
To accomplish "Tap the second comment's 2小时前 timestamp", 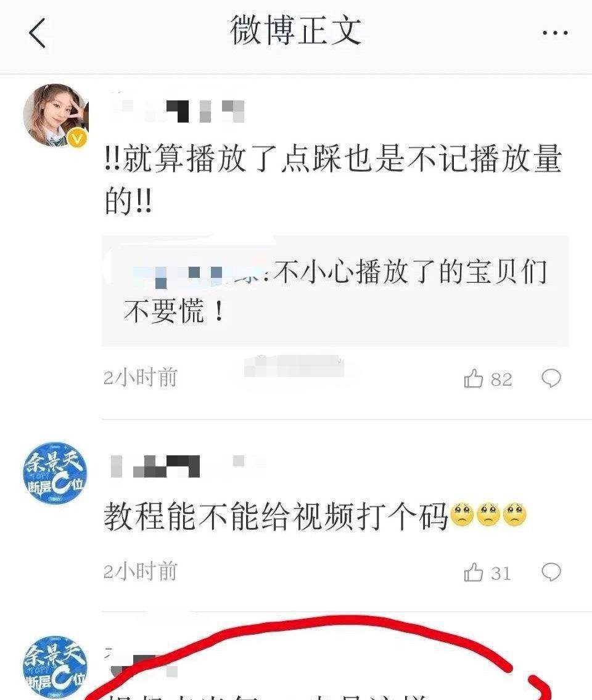I will [141, 571].
